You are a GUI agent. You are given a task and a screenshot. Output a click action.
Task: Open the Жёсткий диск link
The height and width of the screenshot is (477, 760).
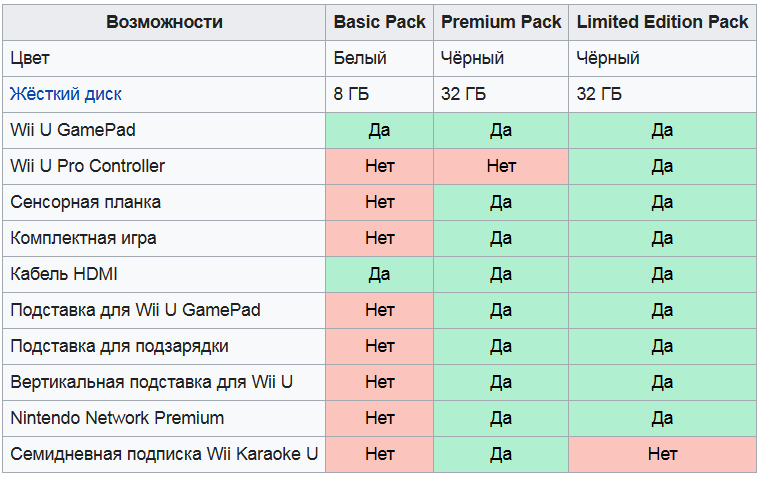66,94
